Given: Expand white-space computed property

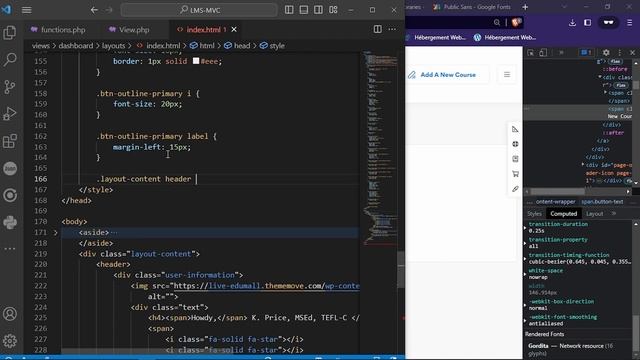Looking at the screenshot, I should pyautogui.click(x=525, y=274).
